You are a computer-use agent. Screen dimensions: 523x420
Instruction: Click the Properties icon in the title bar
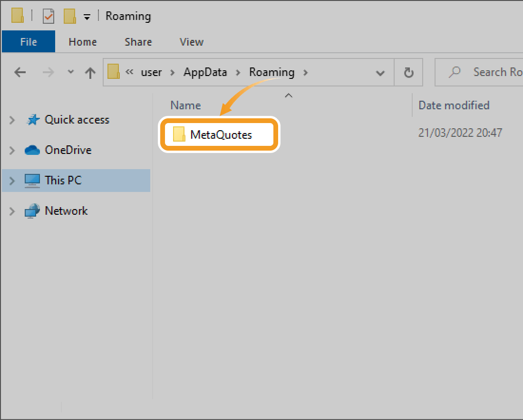(x=48, y=16)
